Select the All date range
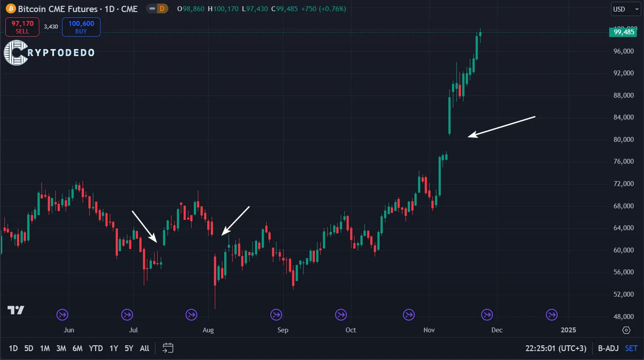Image resolution: width=644 pixels, height=360 pixels. pos(144,348)
